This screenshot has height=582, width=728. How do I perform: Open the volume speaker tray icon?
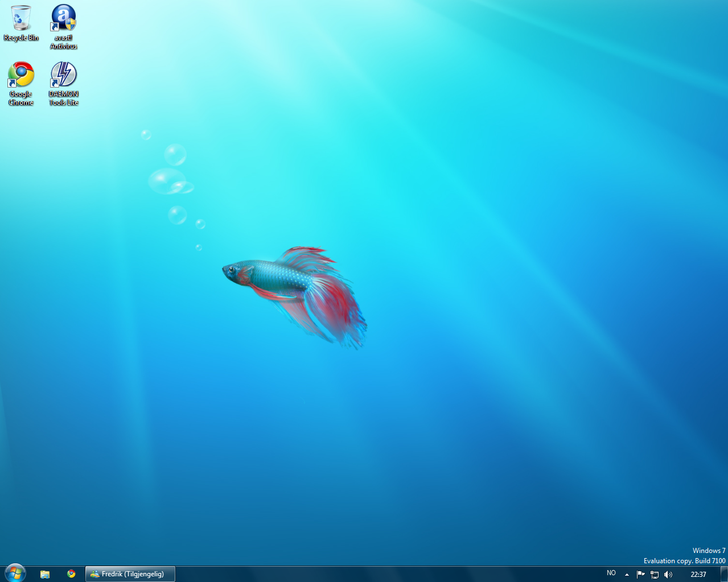(x=668, y=575)
